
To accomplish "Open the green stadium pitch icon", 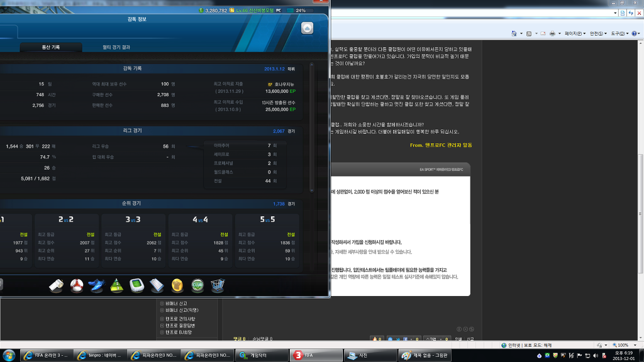I will [x=136, y=285].
